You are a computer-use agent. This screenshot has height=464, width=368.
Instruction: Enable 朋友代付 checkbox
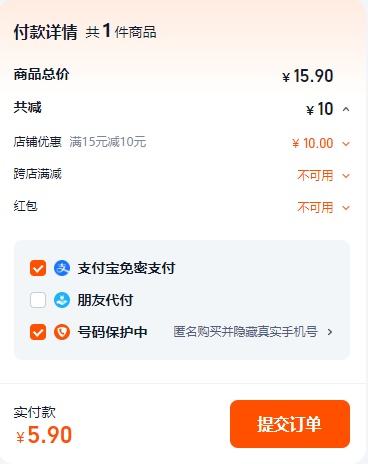point(38,300)
